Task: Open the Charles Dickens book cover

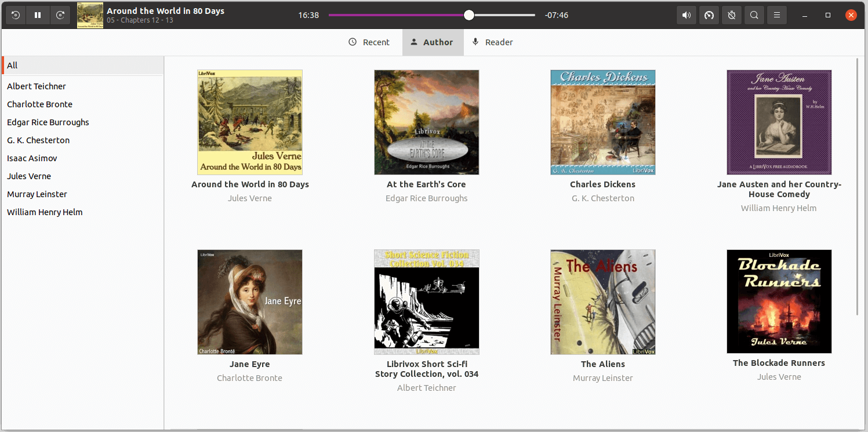Action: click(603, 122)
